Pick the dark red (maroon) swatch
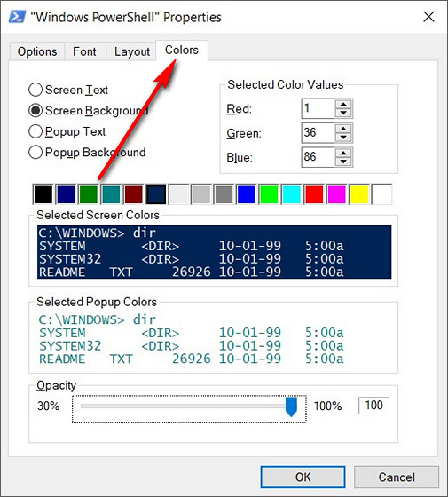The width and height of the screenshot is (448, 497). [x=133, y=194]
